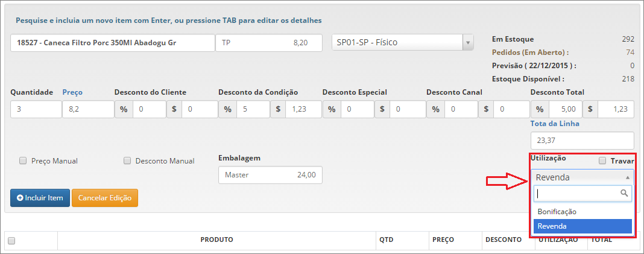Image resolution: width=644 pixels, height=254 pixels.
Task: Click the $ icon under Desconto Total
Action: click(x=590, y=109)
